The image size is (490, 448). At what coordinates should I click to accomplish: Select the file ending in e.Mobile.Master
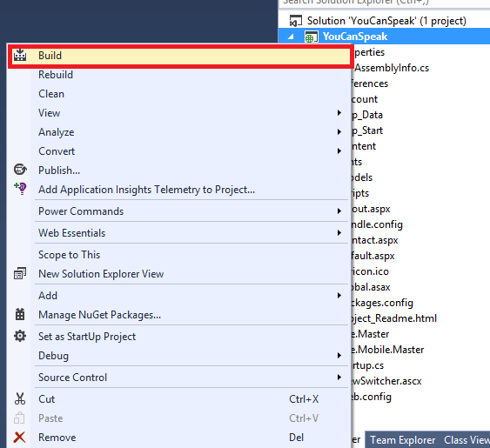(388, 350)
